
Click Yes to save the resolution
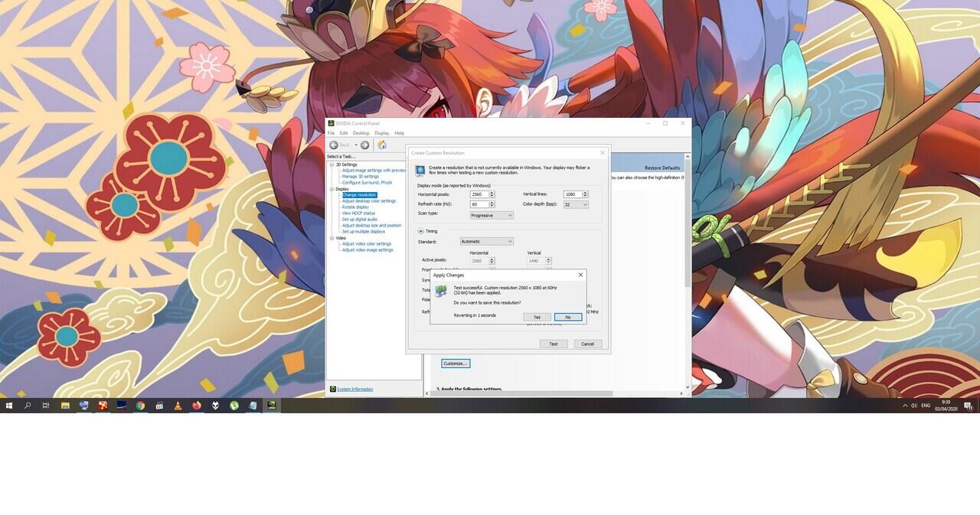coord(536,317)
